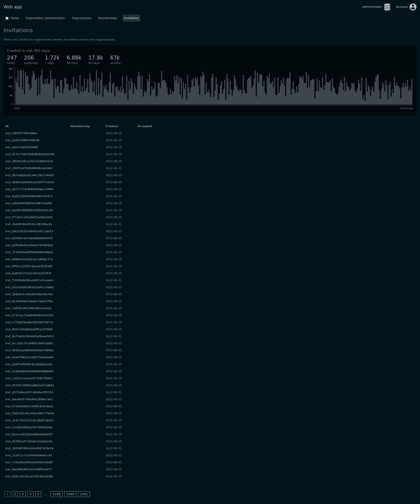Switch to the Organizations tab
Screen dimensions: 420x504
[81, 18]
